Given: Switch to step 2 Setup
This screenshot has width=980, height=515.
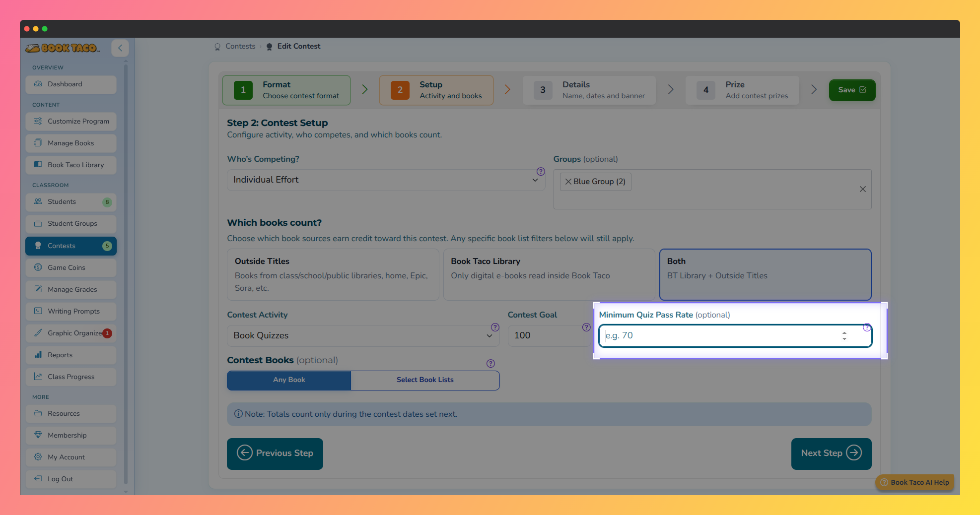Looking at the screenshot, I should click(x=436, y=90).
